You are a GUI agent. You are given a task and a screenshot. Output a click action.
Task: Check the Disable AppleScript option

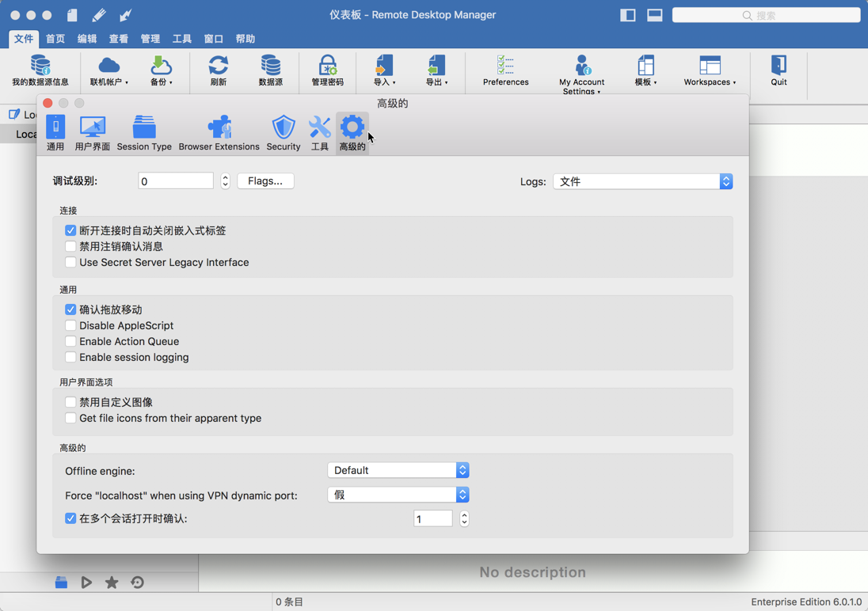pos(70,325)
